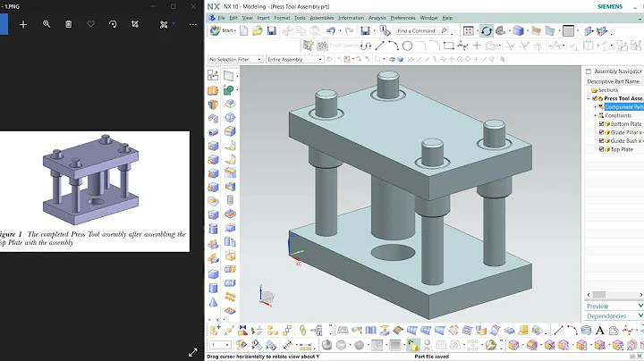The height and width of the screenshot is (361, 644).
Task: Select the Line sketch tool
Action: [x=379, y=46]
